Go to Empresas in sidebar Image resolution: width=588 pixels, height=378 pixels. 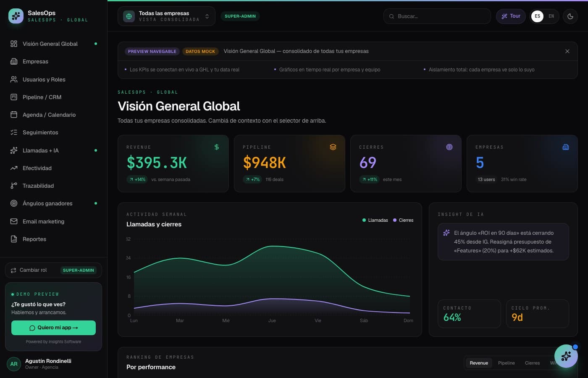[x=53, y=61]
